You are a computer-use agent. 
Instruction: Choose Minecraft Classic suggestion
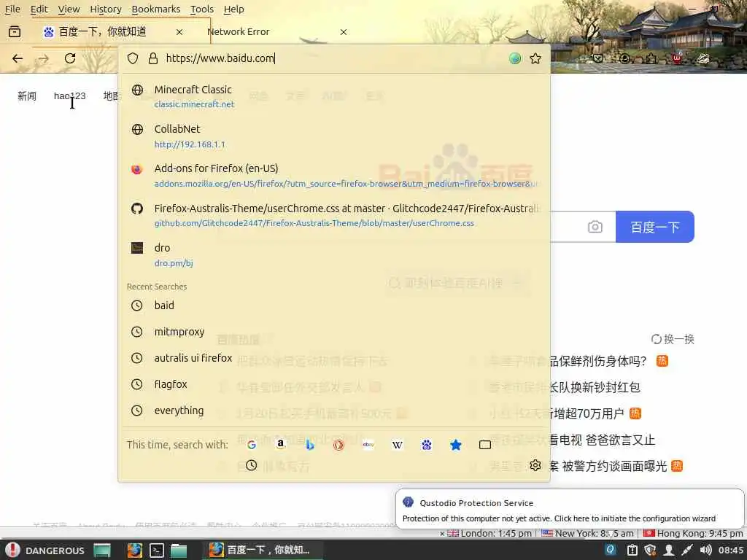coord(333,96)
